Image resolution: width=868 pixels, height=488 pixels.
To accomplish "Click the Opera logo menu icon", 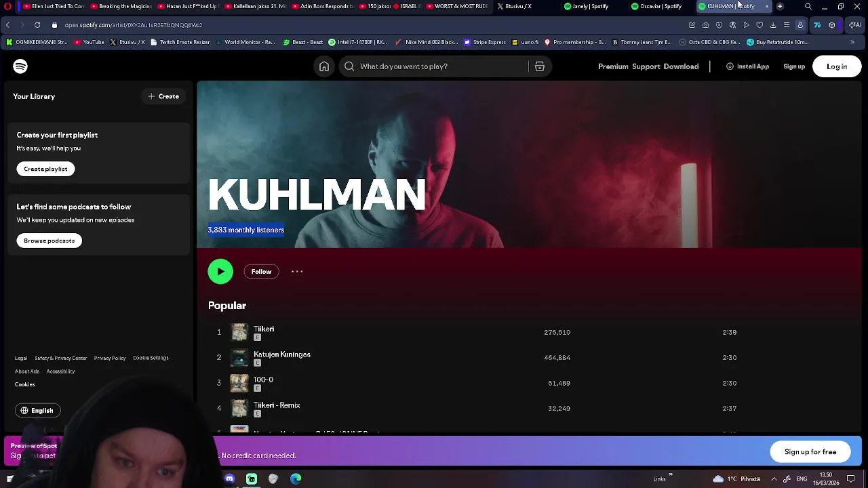I will click(7, 6).
